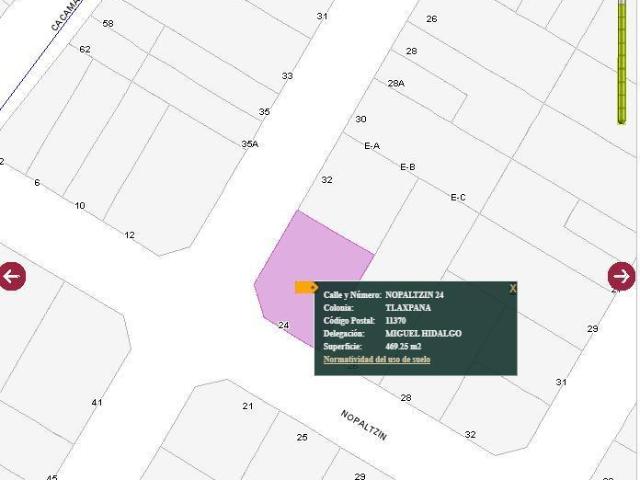
Task: Click lot label E-B
Action: 408,167
